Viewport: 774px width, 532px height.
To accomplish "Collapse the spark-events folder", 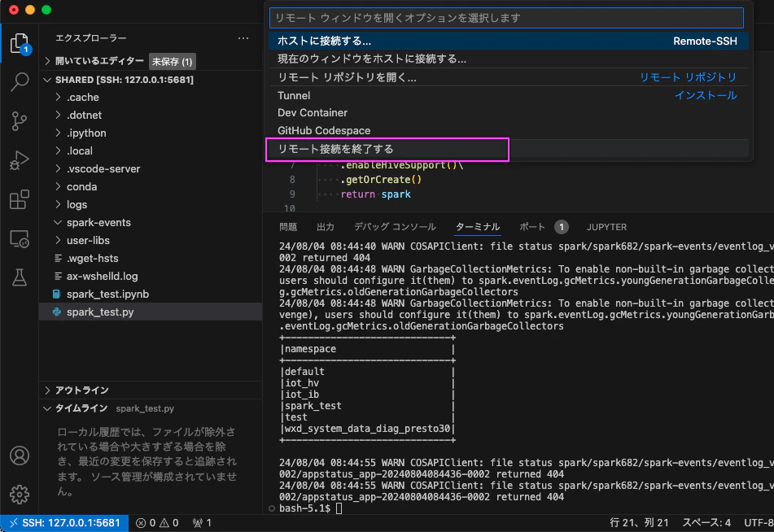I will (x=151, y=223).
